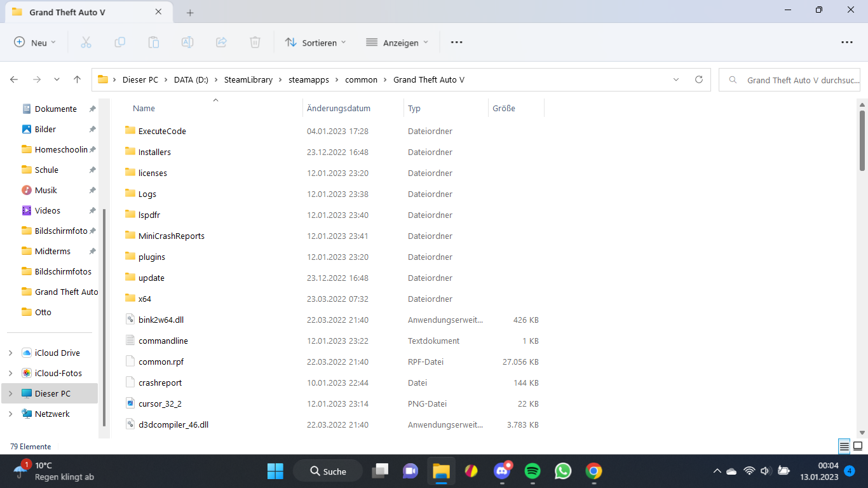868x488 pixels.
Task: Click the Windows Start button
Action: click(x=275, y=471)
